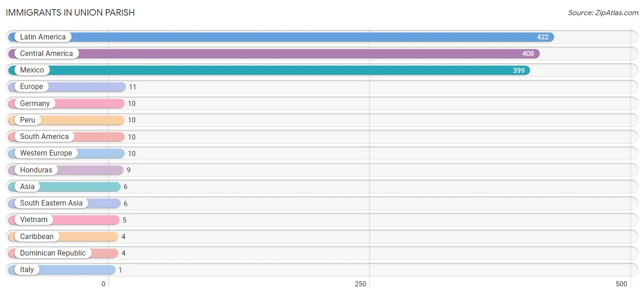Click the Vietnam bar label

point(34,219)
